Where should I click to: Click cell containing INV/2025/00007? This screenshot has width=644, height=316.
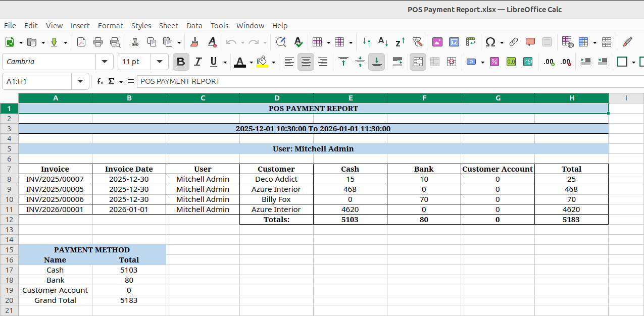point(55,179)
